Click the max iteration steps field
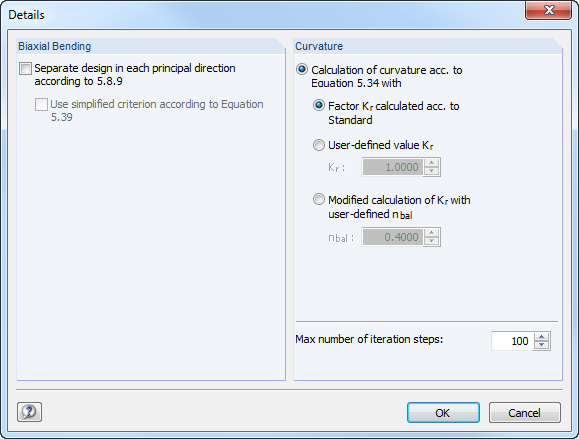 pyautogui.click(x=513, y=341)
